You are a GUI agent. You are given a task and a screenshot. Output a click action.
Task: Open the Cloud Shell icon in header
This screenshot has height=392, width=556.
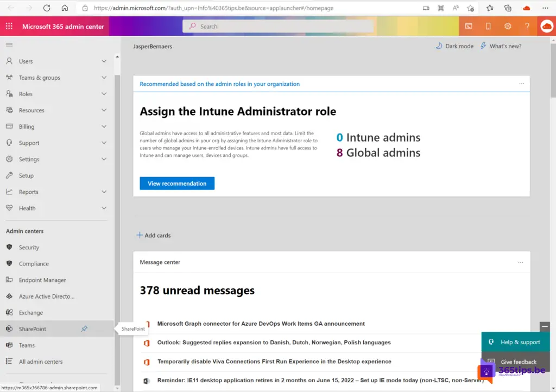pyautogui.click(x=468, y=26)
